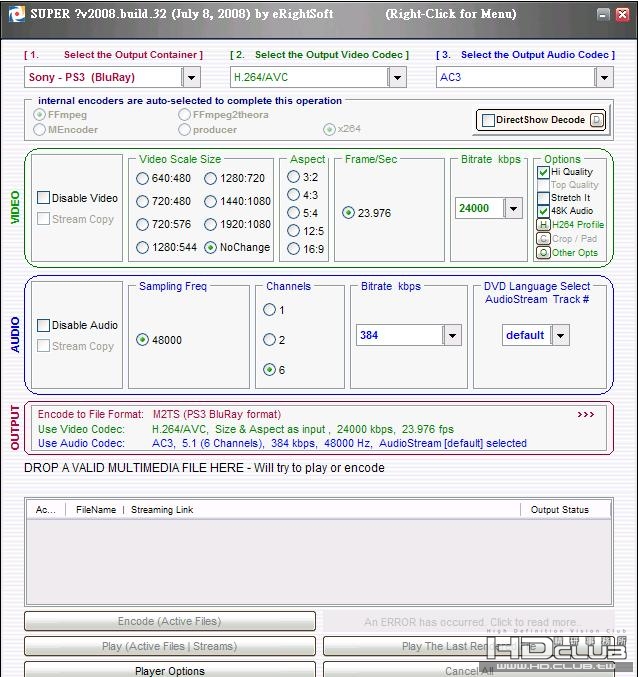Select 1920:1080 video scale size
Image resolution: width=638 pixels, height=677 pixels.
(x=211, y=224)
